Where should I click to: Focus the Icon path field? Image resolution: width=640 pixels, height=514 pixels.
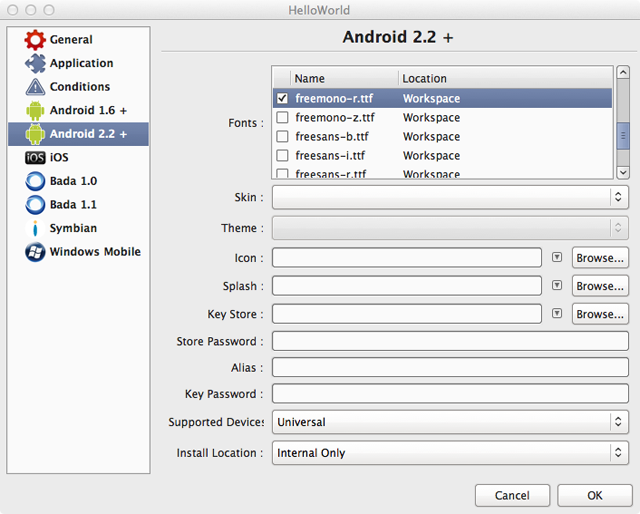click(x=407, y=258)
